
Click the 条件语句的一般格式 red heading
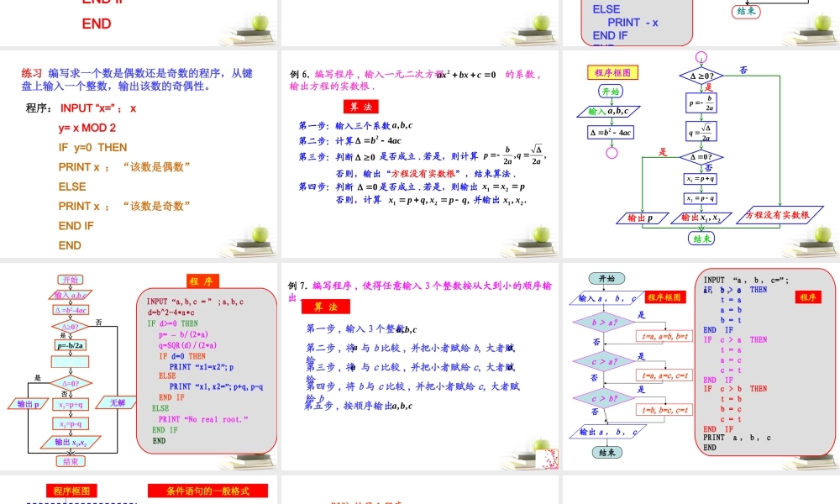tap(207, 491)
